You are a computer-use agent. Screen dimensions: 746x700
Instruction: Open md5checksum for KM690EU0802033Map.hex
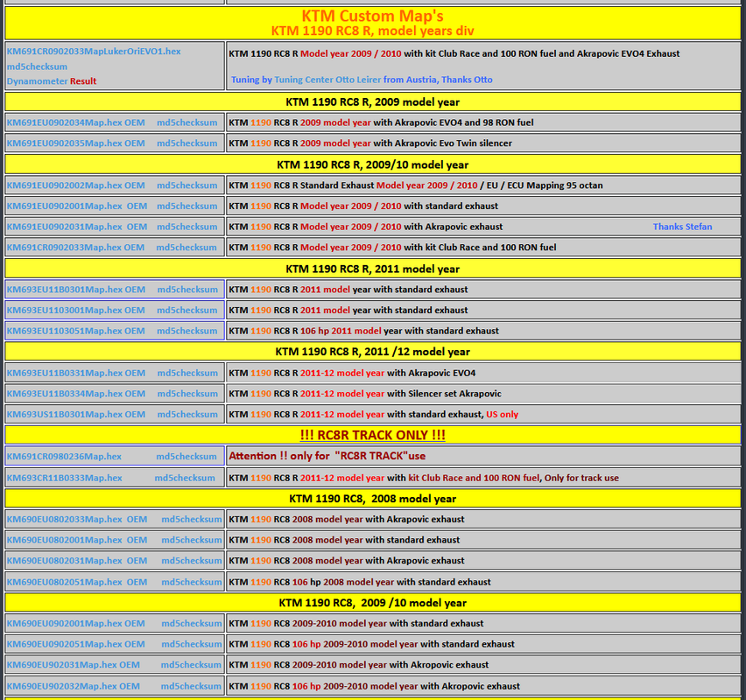(x=191, y=519)
